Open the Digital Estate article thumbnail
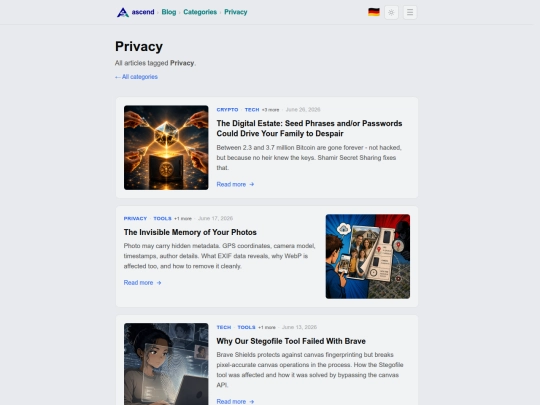540x405 pixels. click(166, 147)
